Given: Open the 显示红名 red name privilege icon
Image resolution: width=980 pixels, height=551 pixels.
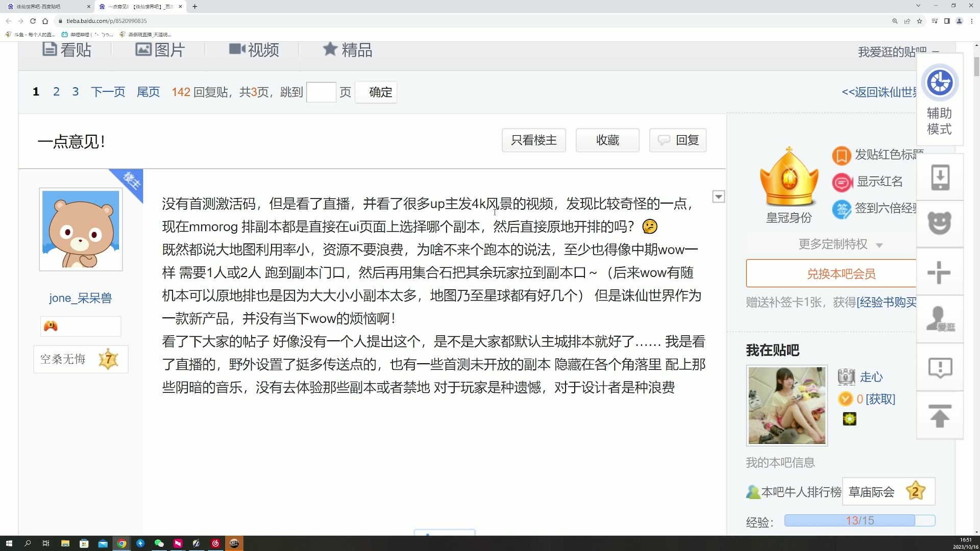Looking at the screenshot, I should (x=842, y=182).
